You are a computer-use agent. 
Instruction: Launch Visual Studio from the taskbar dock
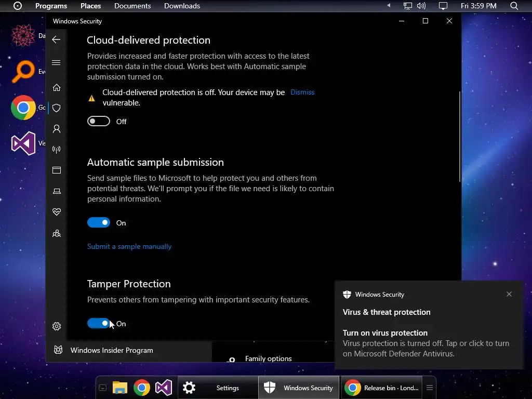point(164,388)
